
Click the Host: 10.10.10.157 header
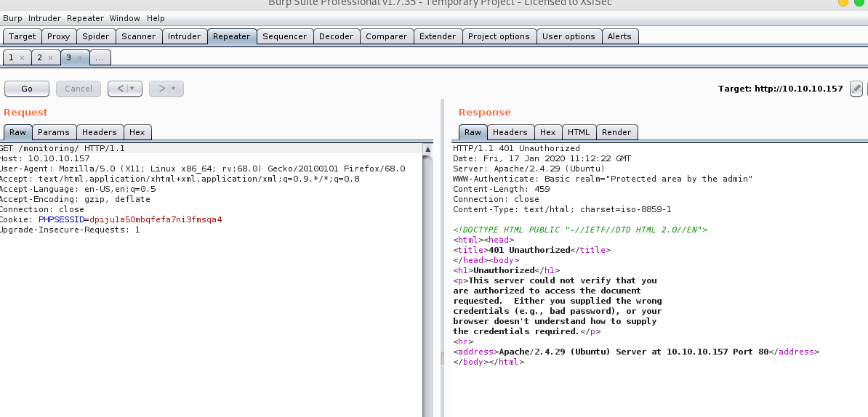(x=45, y=158)
